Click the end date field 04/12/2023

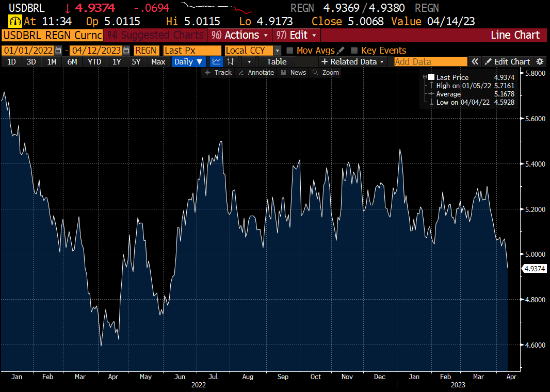(x=96, y=51)
